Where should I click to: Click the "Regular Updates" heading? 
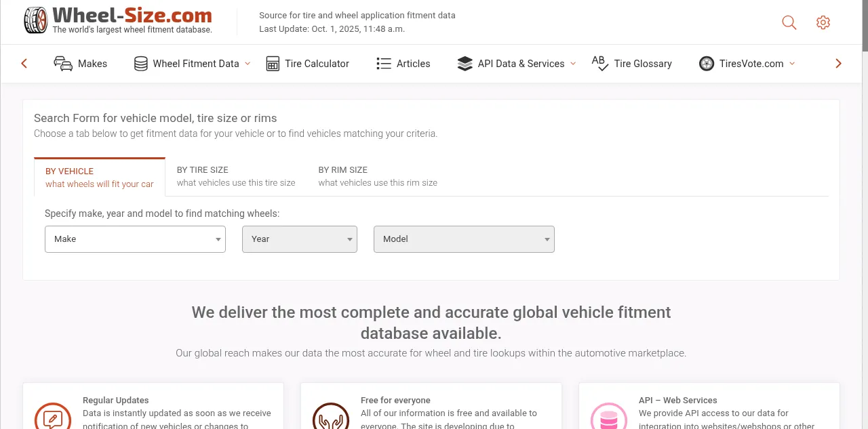[x=116, y=401]
